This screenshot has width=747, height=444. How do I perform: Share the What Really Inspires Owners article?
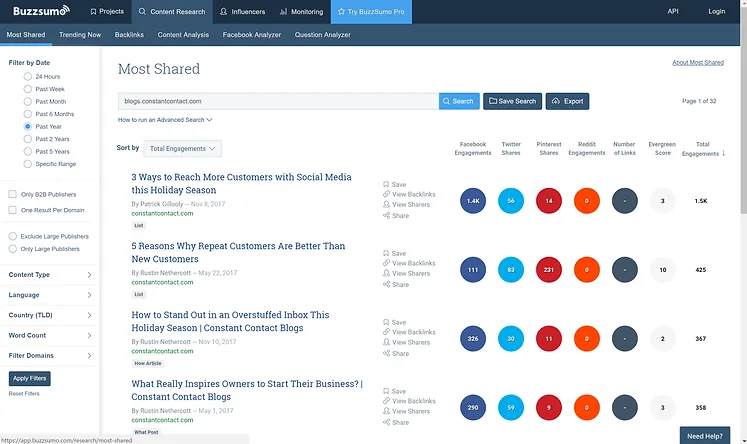[396, 422]
